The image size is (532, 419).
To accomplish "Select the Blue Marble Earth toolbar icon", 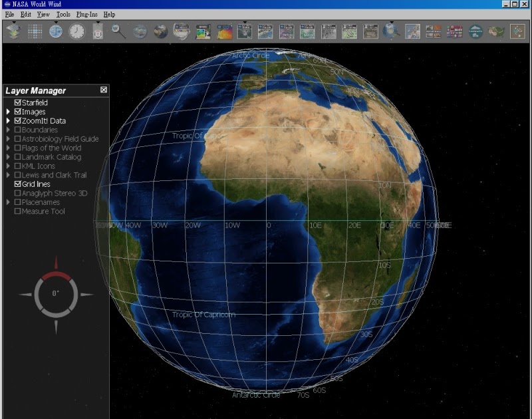I will click(x=160, y=31).
